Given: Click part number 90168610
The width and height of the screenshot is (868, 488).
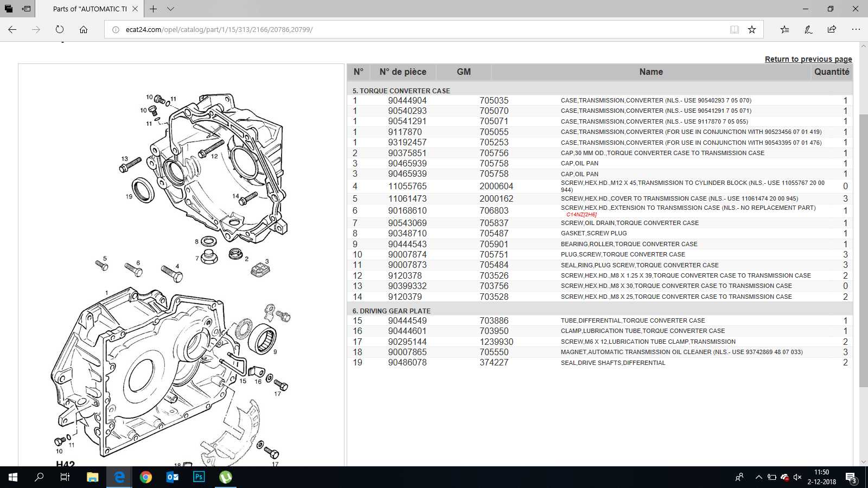Looking at the screenshot, I should (x=407, y=210).
